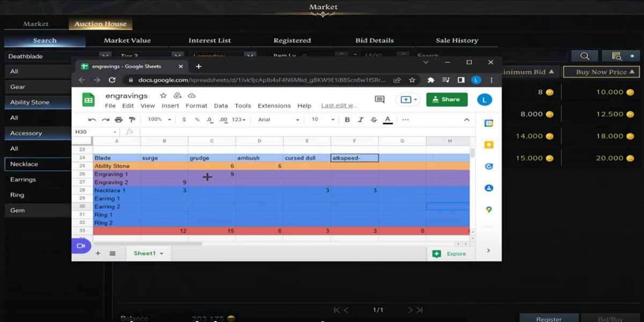Open the Name box dropdown arrow
This screenshot has width=644, height=322.
point(115,132)
